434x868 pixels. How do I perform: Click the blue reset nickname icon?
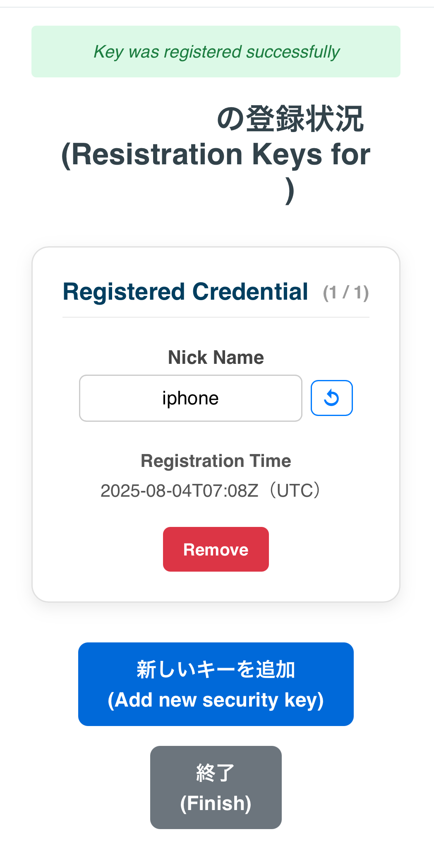coord(331,398)
